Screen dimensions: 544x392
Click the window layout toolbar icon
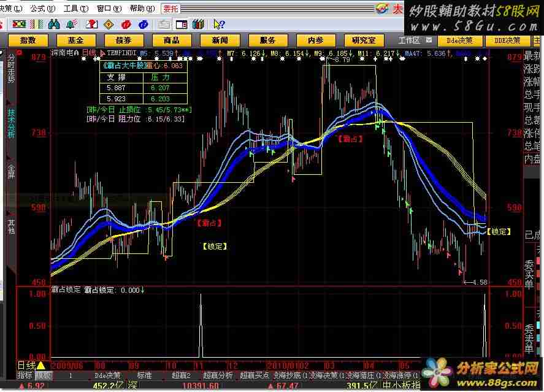181,24
